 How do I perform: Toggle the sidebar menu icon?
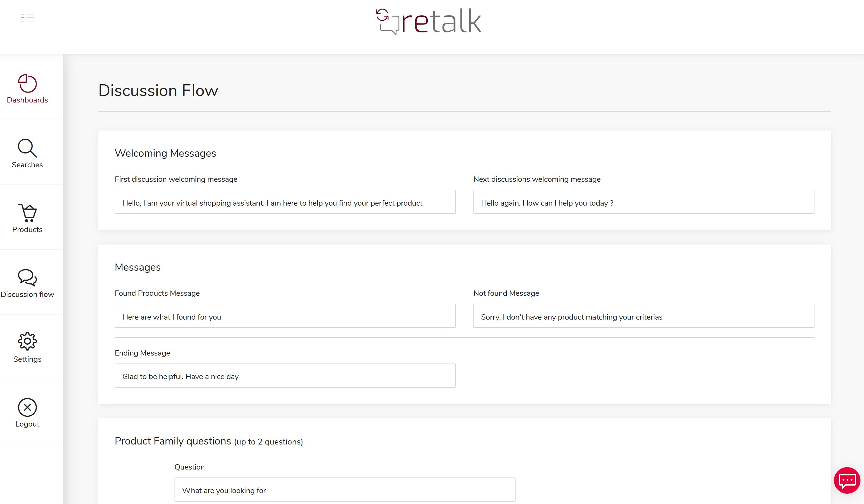(x=27, y=18)
